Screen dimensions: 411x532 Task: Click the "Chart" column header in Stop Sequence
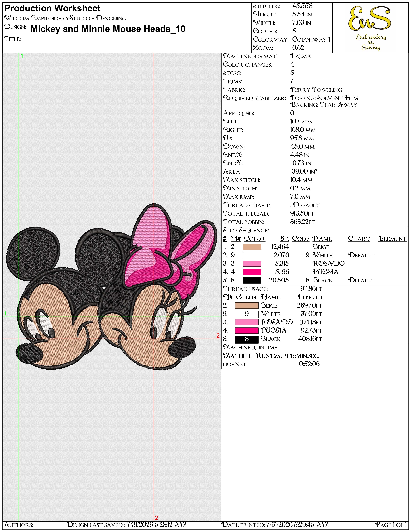pyautogui.click(x=359, y=239)
